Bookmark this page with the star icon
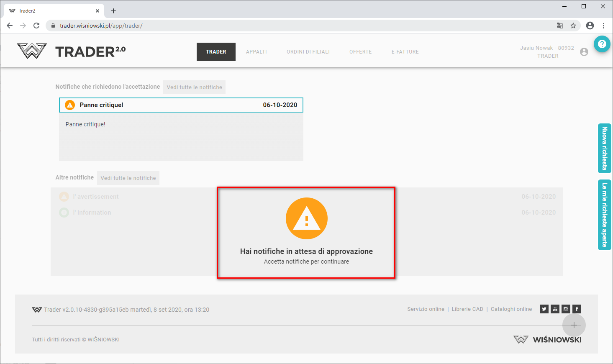The width and height of the screenshot is (613, 364). tap(573, 26)
